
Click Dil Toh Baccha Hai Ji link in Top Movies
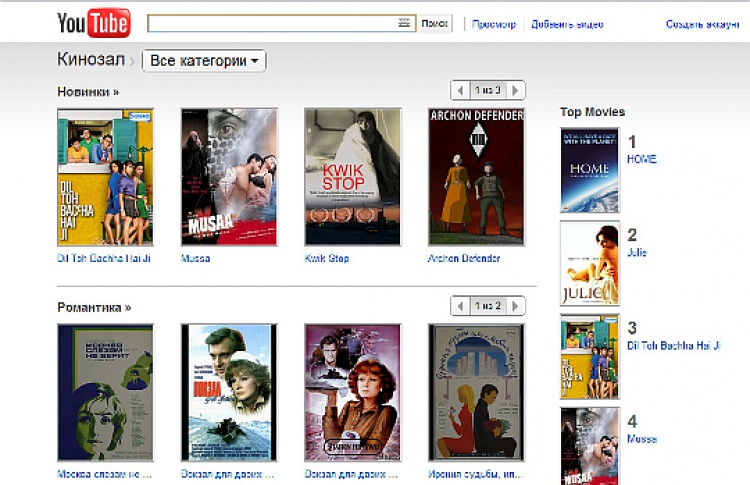point(673,346)
